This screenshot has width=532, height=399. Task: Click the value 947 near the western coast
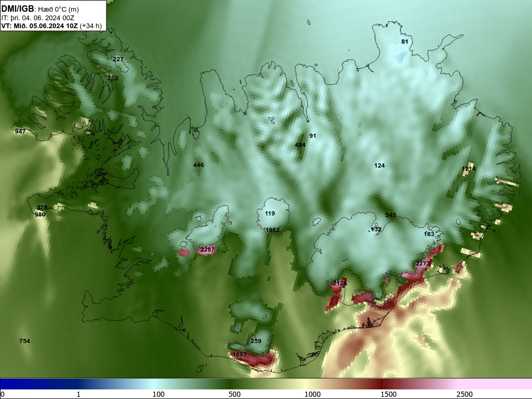pyautogui.click(x=20, y=131)
